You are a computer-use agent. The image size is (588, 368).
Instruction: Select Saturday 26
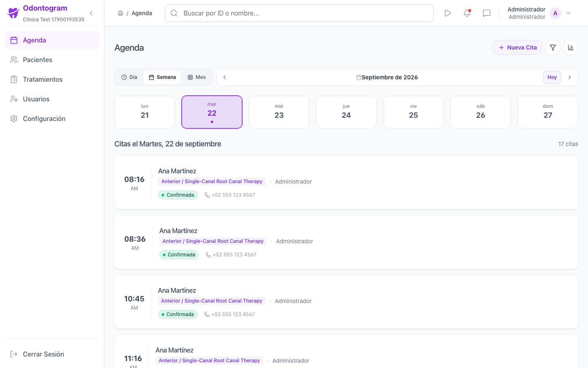[x=481, y=112]
